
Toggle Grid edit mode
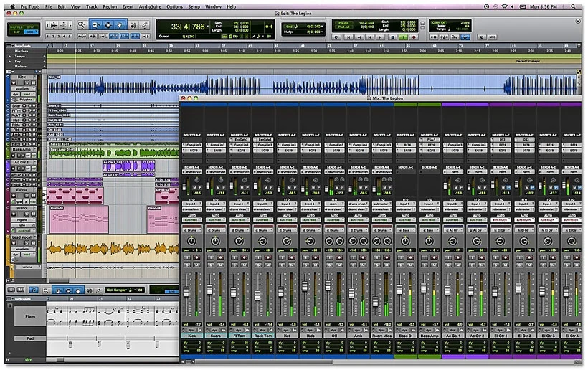pyautogui.click(x=31, y=32)
